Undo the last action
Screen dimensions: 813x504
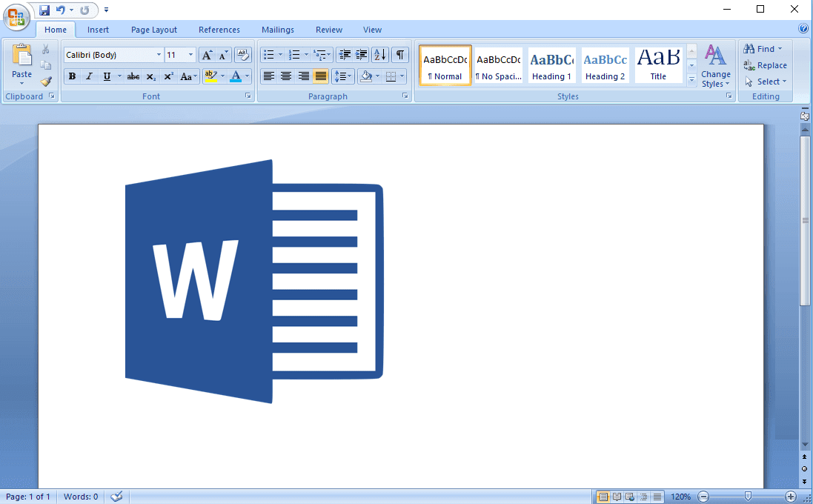[x=61, y=10]
